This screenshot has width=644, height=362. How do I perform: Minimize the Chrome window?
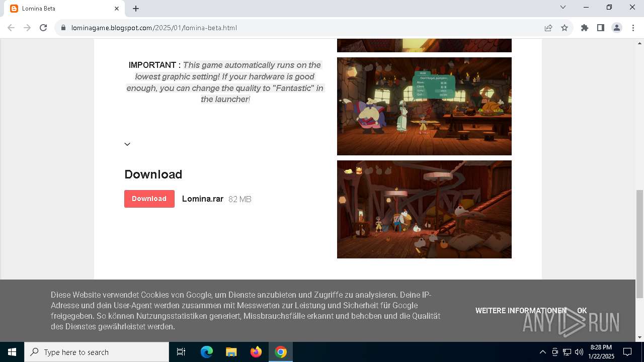tap(586, 8)
